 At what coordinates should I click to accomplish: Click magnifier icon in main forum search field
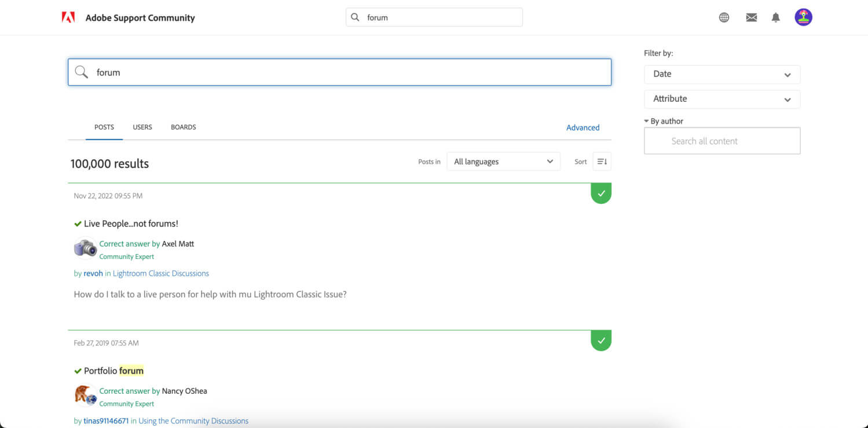pyautogui.click(x=82, y=72)
